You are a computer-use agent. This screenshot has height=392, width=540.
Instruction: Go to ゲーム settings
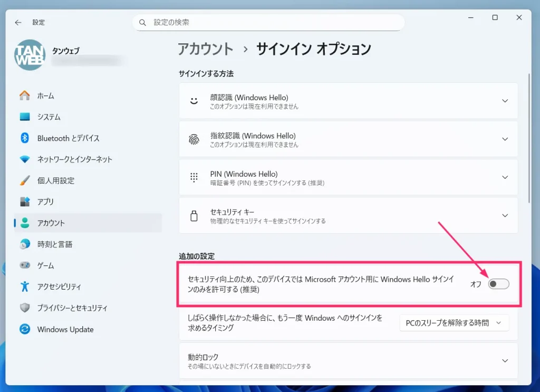coord(88,265)
